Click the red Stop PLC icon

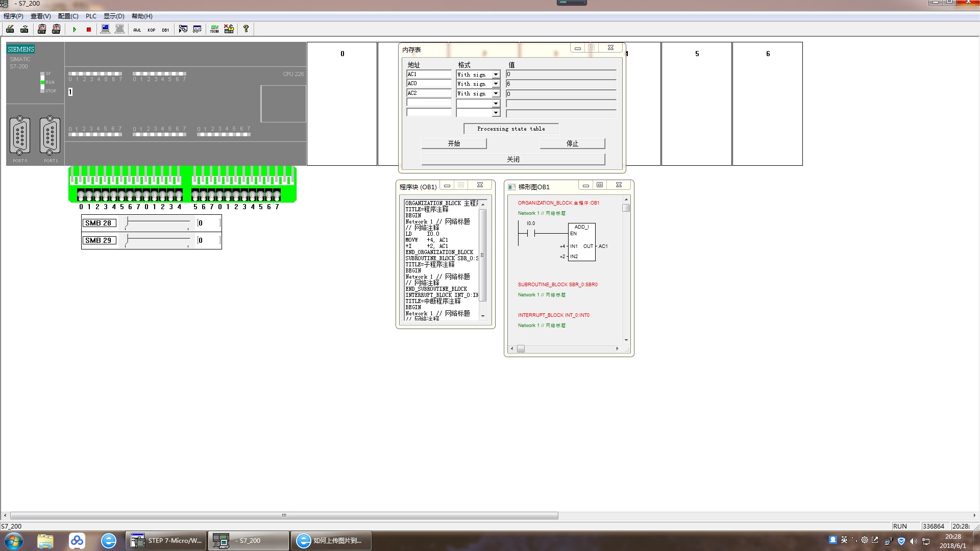pyautogui.click(x=89, y=30)
